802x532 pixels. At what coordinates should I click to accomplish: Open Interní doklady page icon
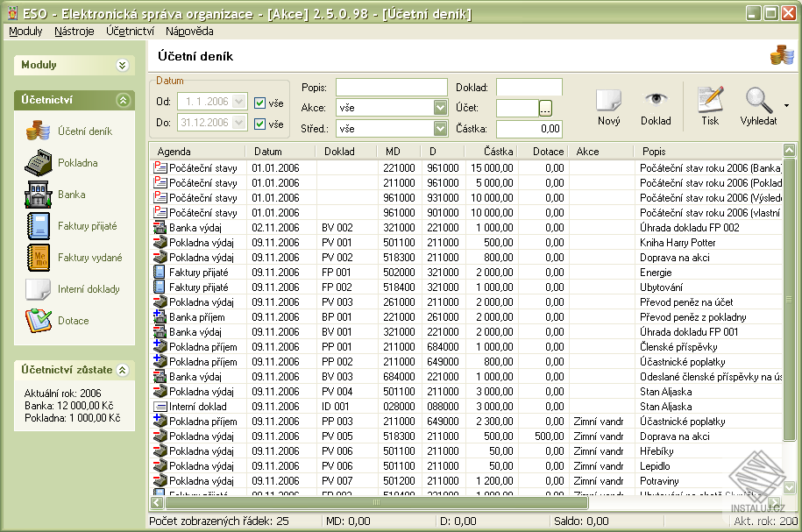tap(38, 289)
